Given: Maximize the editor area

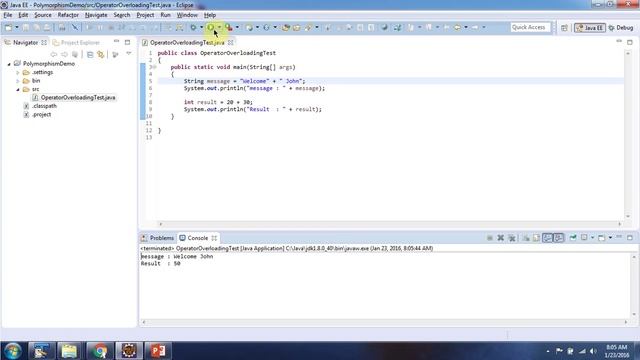Looking at the screenshot, I should tap(630, 42).
